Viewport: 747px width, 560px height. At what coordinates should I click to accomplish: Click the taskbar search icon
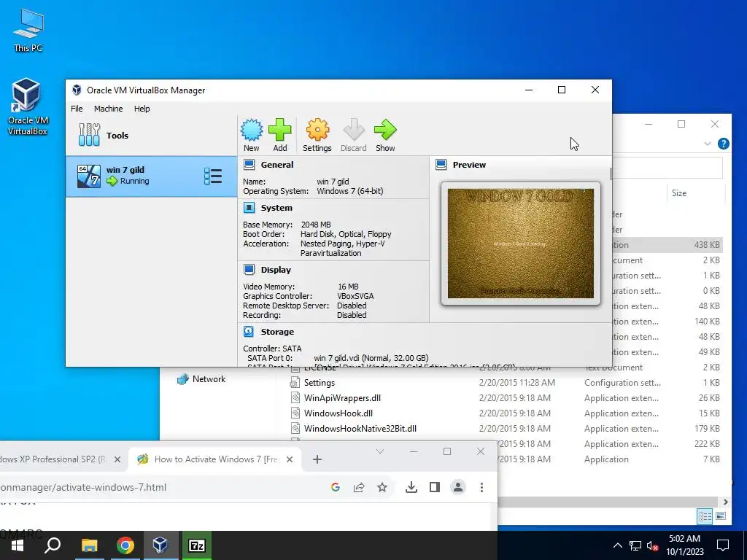(53, 545)
